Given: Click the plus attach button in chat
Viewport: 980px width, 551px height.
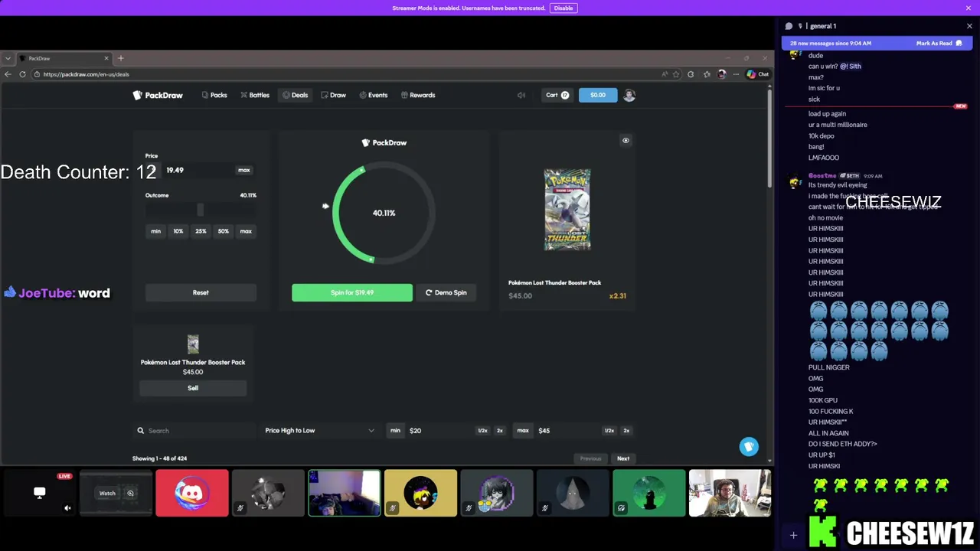Looking at the screenshot, I should pyautogui.click(x=793, y=536).
